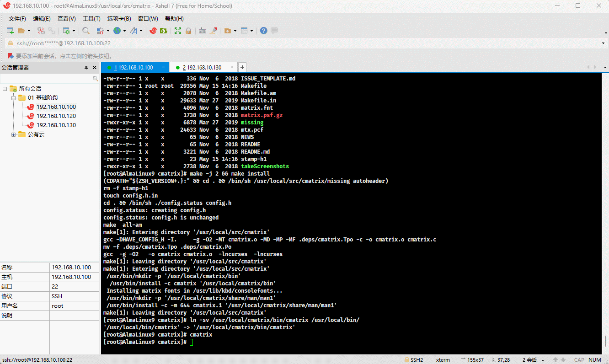Click the lock screen padlock icon
This screenshot has height=364, width=609.
(x=188, y=31)
